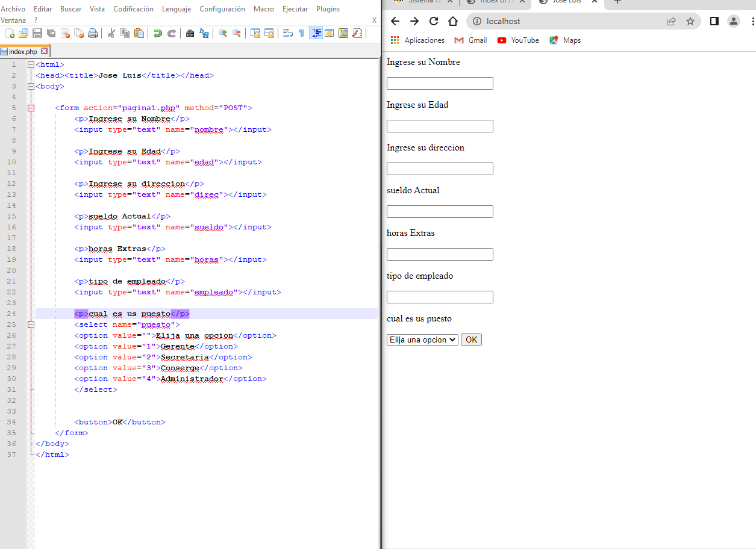Click the Close All documents toolbar icon
756x549 pixels.
79,33
